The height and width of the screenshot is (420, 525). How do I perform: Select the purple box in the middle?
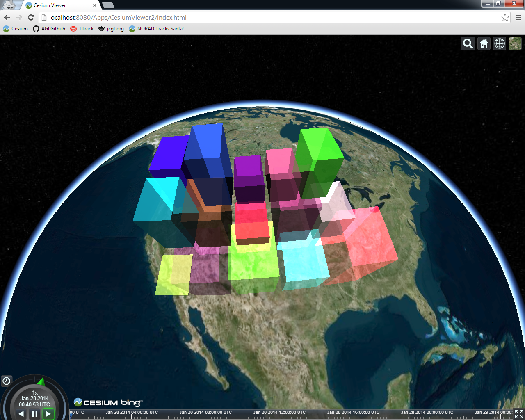pyautogui.click(x=249, y=178)
